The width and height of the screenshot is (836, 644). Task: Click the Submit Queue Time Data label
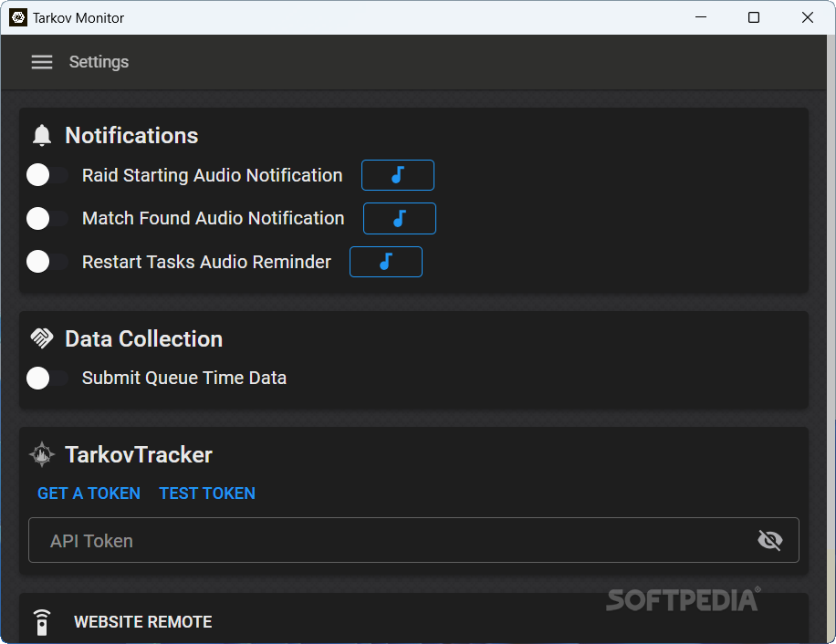pos(184,378)
